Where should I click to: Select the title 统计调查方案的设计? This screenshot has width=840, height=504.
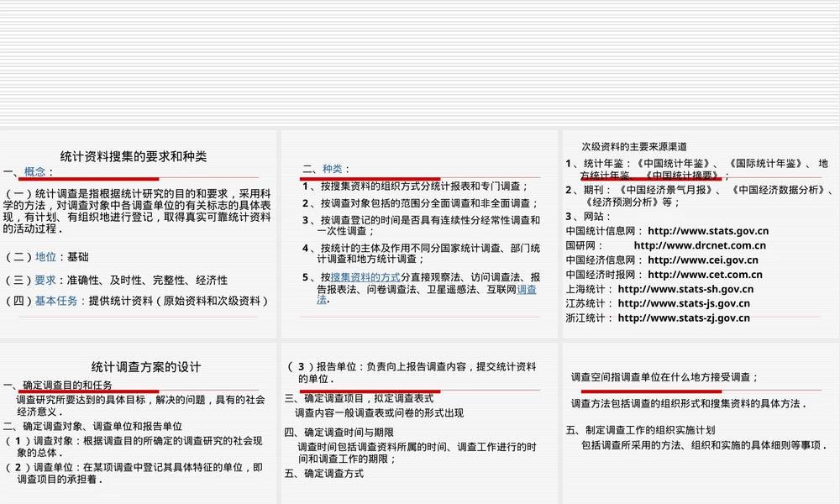tap(145, 367)
